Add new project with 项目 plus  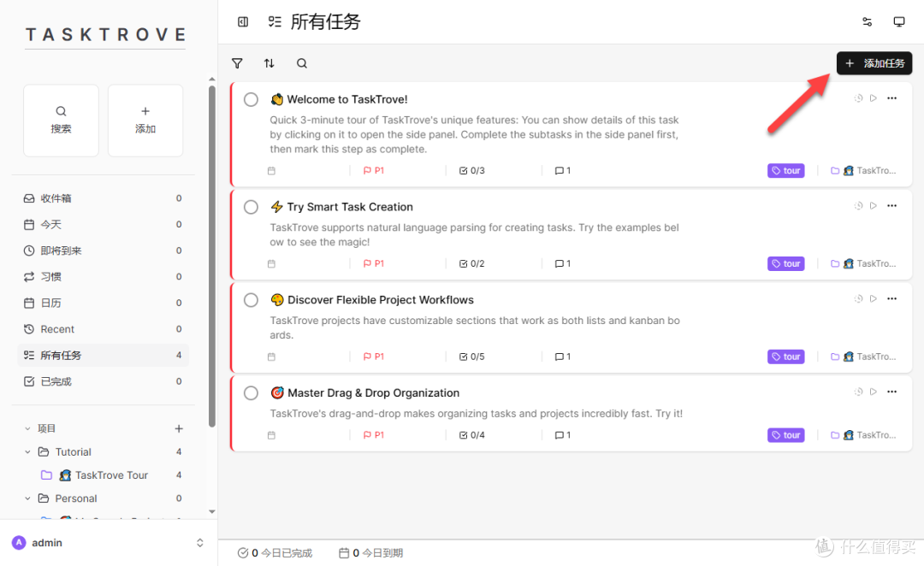179,428
